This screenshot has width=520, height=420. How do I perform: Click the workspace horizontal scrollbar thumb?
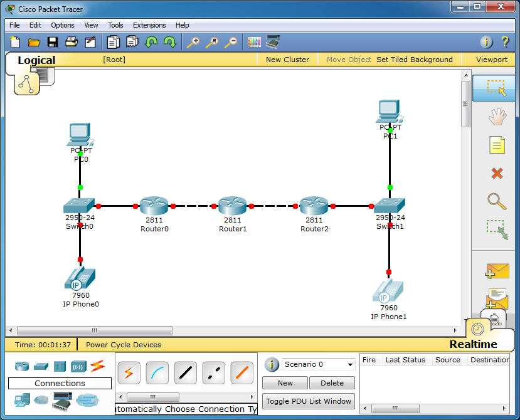pos(95,330)
